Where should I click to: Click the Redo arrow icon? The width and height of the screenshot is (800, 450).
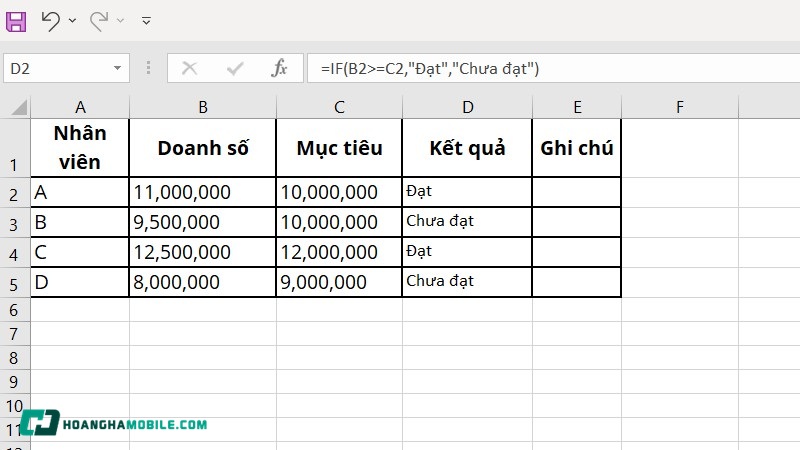coord(99,21)
